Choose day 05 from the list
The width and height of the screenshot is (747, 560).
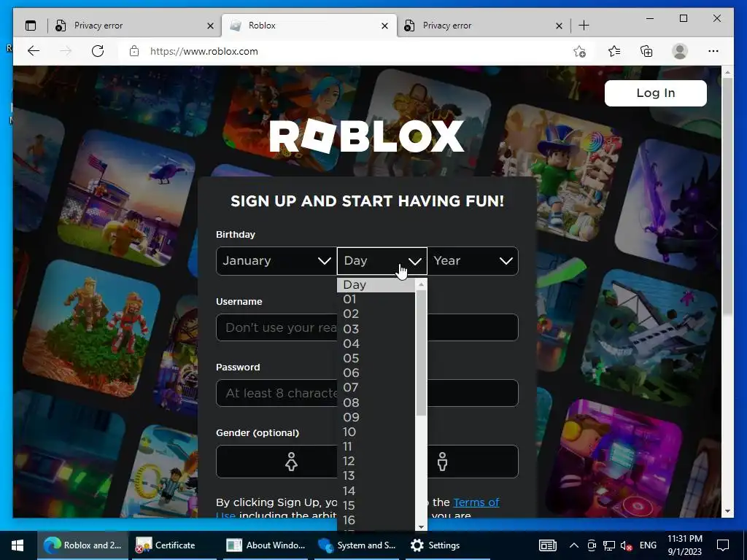point(376,359)
